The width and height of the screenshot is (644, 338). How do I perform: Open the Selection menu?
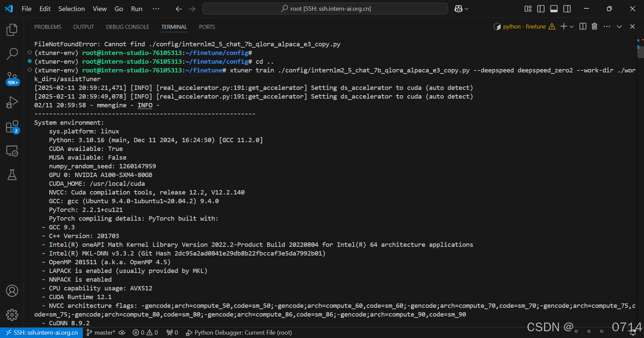pyautogui.click(x=71, y=9)
